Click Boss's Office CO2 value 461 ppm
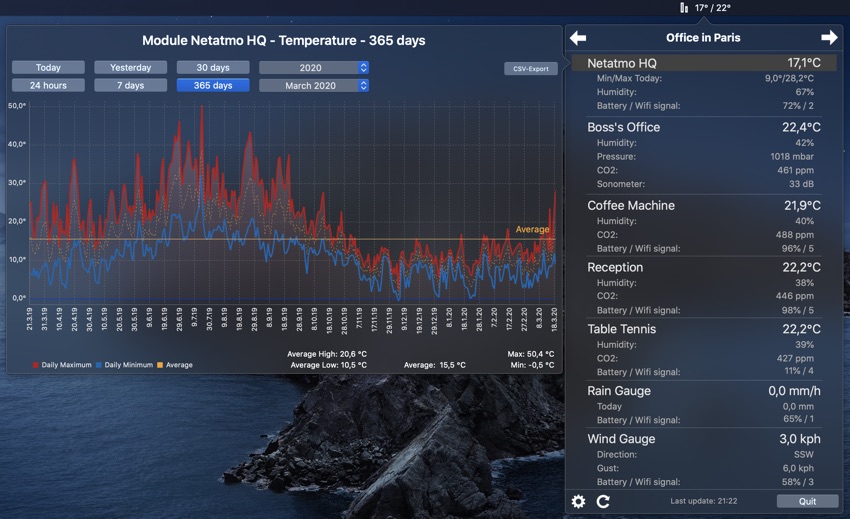 click(795, 170)
